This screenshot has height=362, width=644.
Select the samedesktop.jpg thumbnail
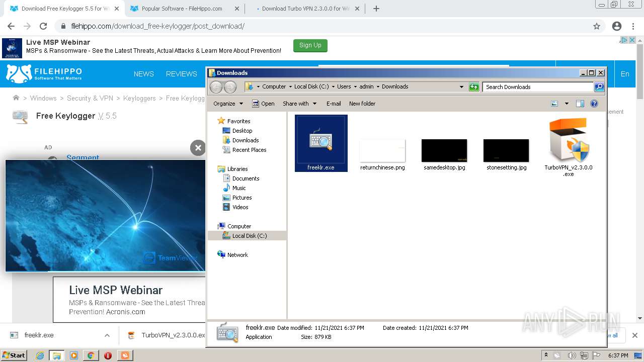click(444, 150)
